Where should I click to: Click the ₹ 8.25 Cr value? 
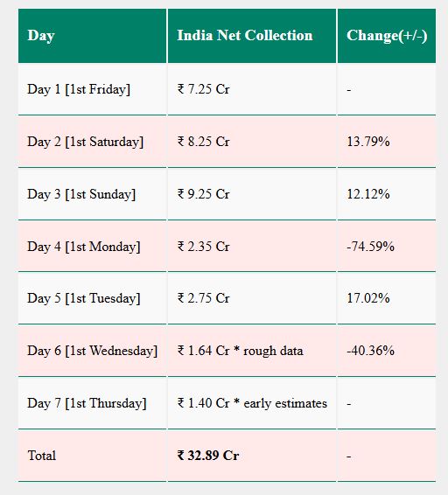[x=204, y=142]
